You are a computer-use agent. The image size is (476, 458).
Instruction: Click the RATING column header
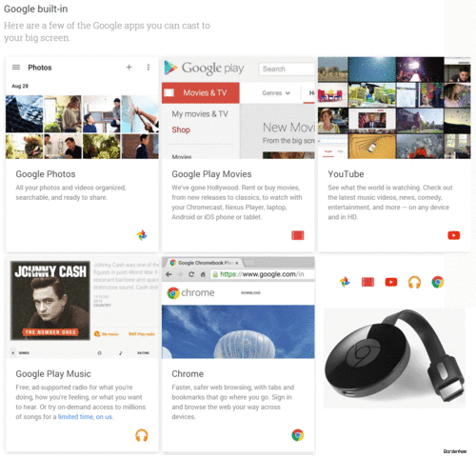point(143,352)
